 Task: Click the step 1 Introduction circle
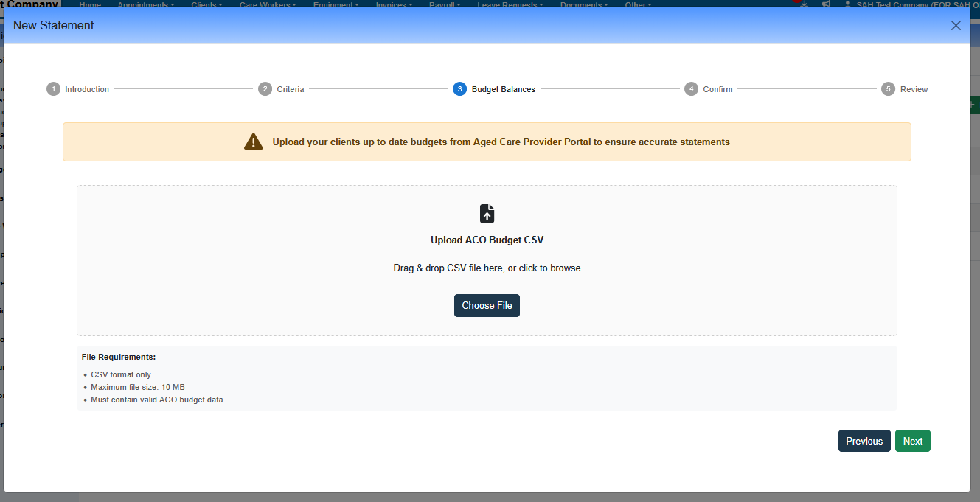point(53,89)
